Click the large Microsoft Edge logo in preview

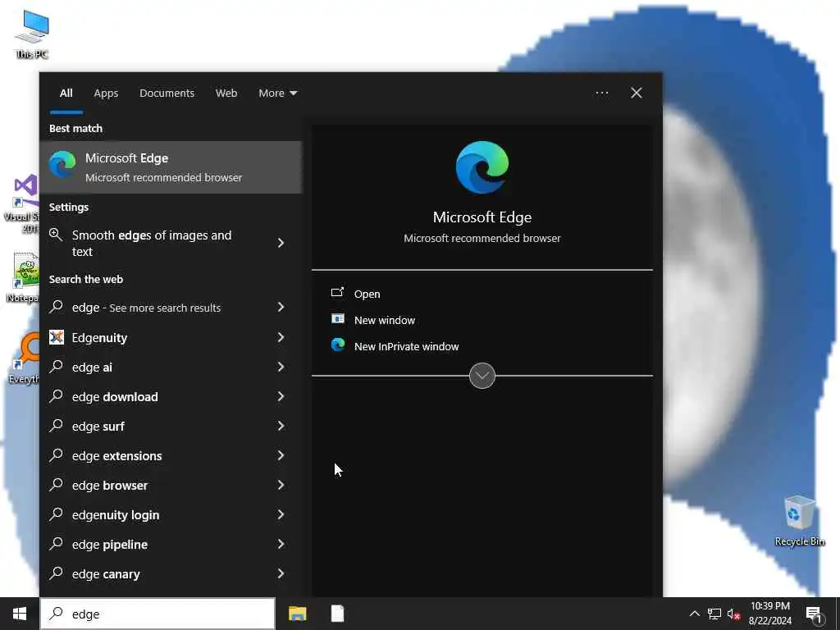(482, 167)
